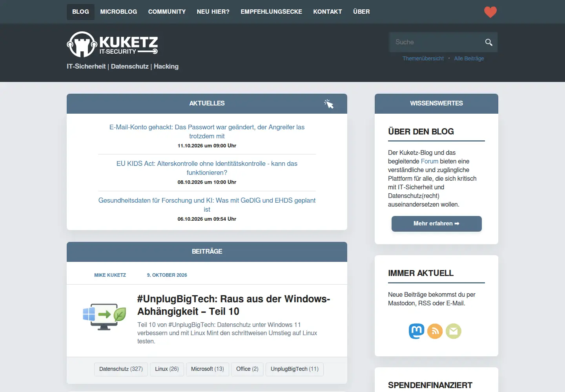Select the Neu hier? menu entry
The image size is (565, 392).
pyautogui.click(x=213, y=12)
